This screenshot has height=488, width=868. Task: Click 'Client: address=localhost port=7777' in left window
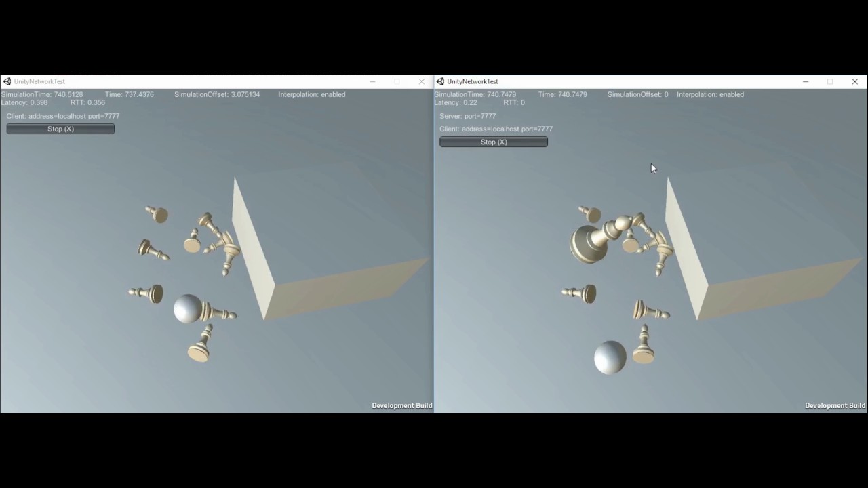tap(63, 116)
